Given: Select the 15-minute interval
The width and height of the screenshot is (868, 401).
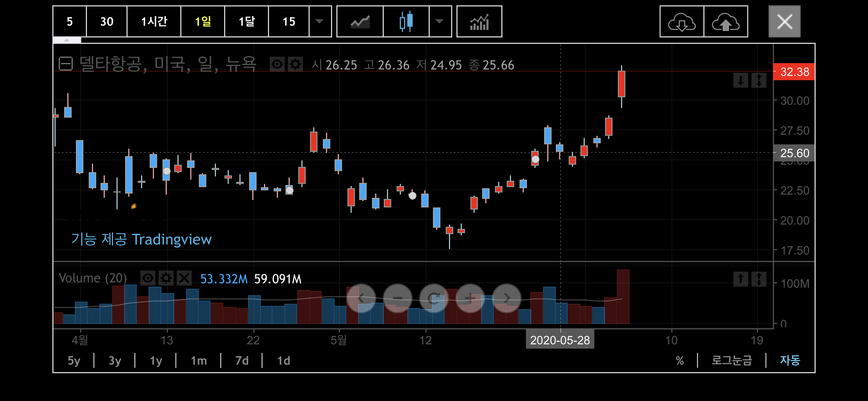Looking at the screenshot, I should click(x=289, y=21).
